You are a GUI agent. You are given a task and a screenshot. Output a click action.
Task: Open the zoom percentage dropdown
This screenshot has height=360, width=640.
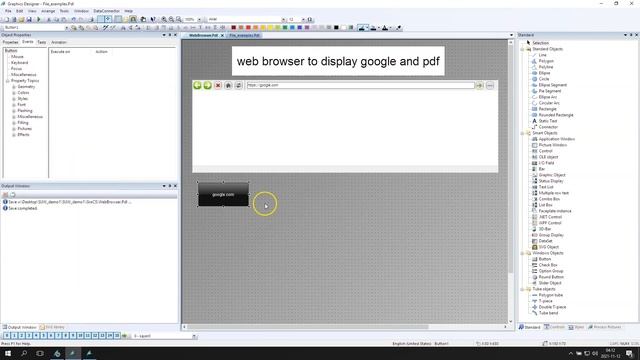[x=199, y=19]
